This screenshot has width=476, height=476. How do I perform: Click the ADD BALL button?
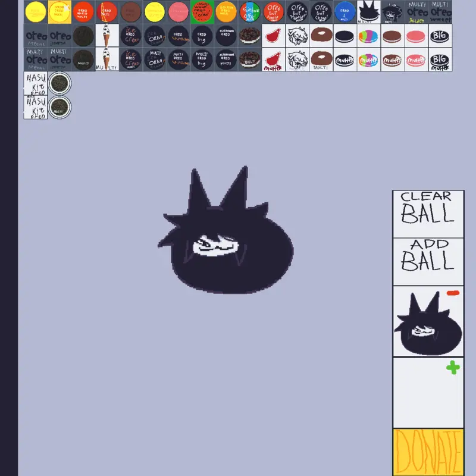pyautogui.click(x=428, y=262)
